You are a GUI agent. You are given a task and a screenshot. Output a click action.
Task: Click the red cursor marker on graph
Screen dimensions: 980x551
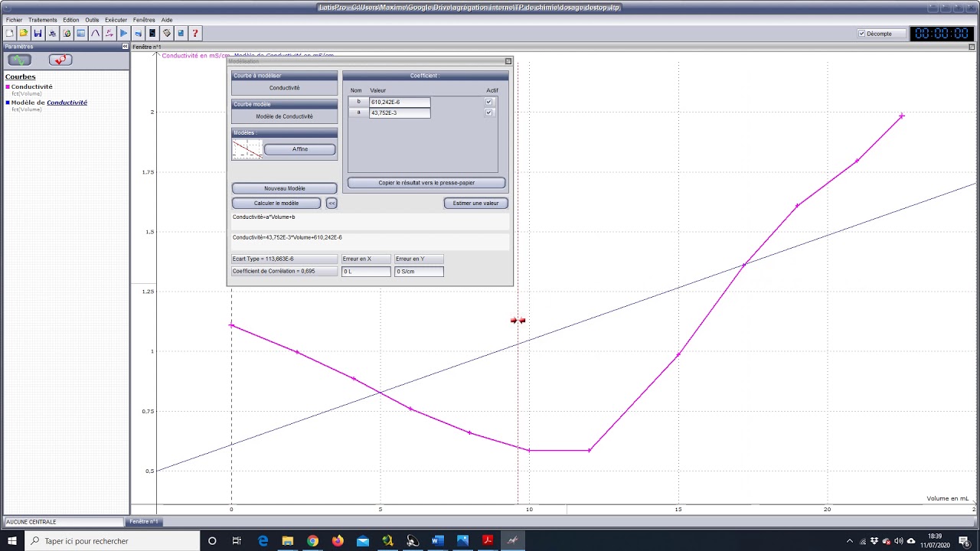click(x=518, y=321)
